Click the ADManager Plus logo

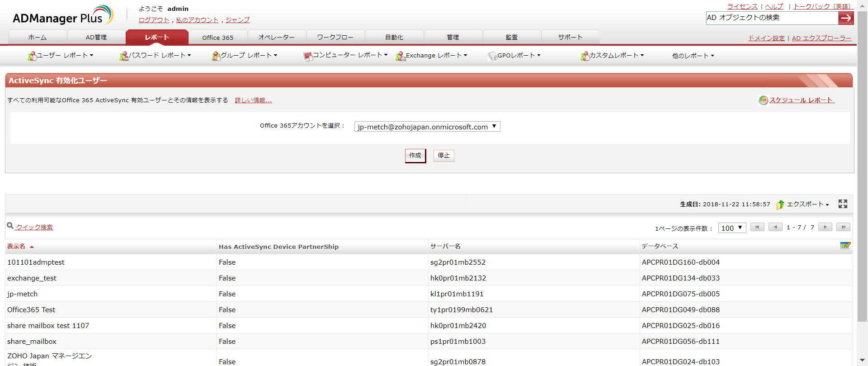63,16
